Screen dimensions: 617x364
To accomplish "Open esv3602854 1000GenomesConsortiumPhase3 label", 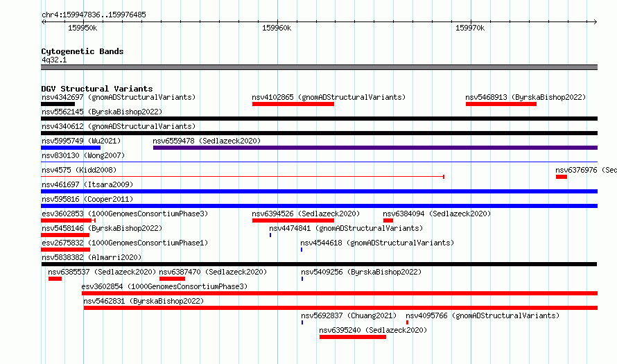I will 164,286.
